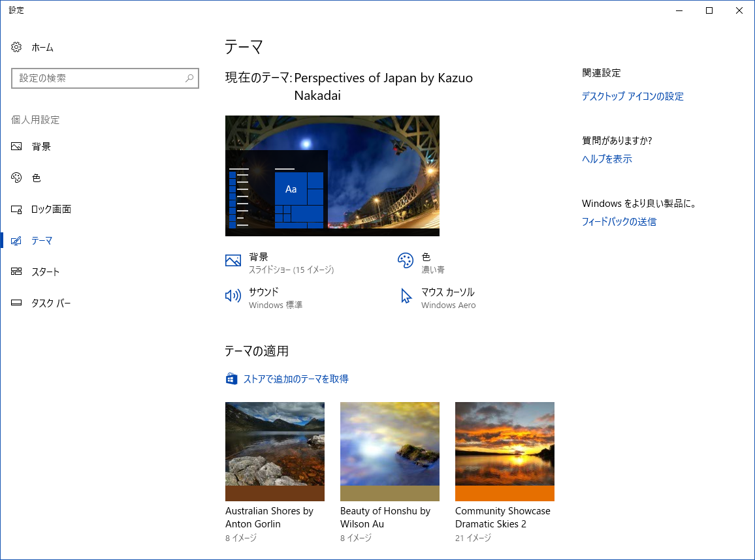Screen dimensions: 755x560
Task: Open サウンド Windows 標準 setting
Action: (x=264, y=298)
